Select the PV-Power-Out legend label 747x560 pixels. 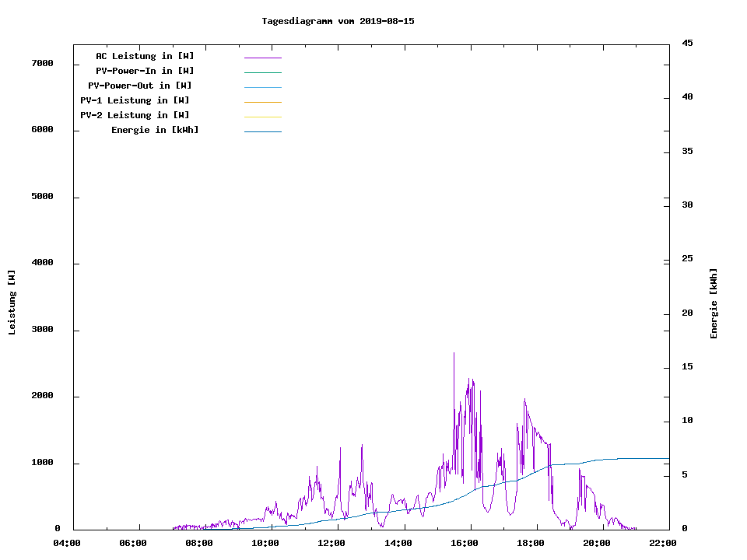[x=141, y=86]
